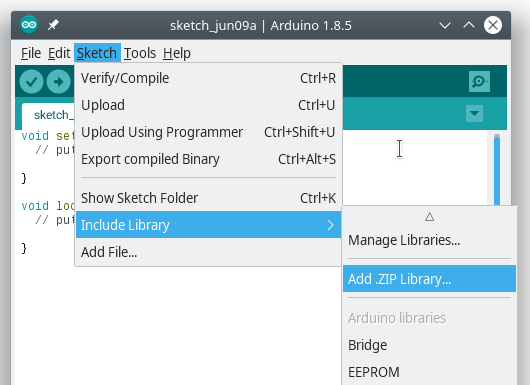Image resolution: width=530 pixels, height=385 pixels.
Task: Select Show Sketch Folder
Action: (x=209, y=198)
